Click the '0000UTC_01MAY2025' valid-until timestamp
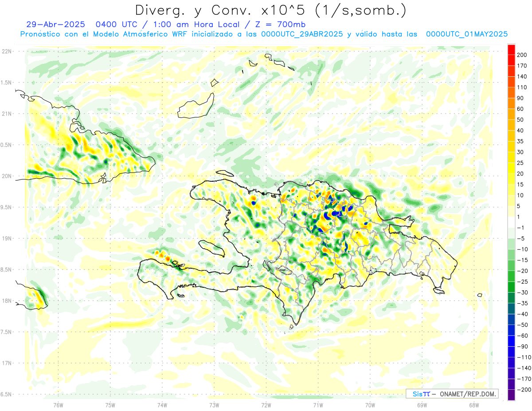Image resolution: width=532 pixels, height=411 pixels. 466,34
